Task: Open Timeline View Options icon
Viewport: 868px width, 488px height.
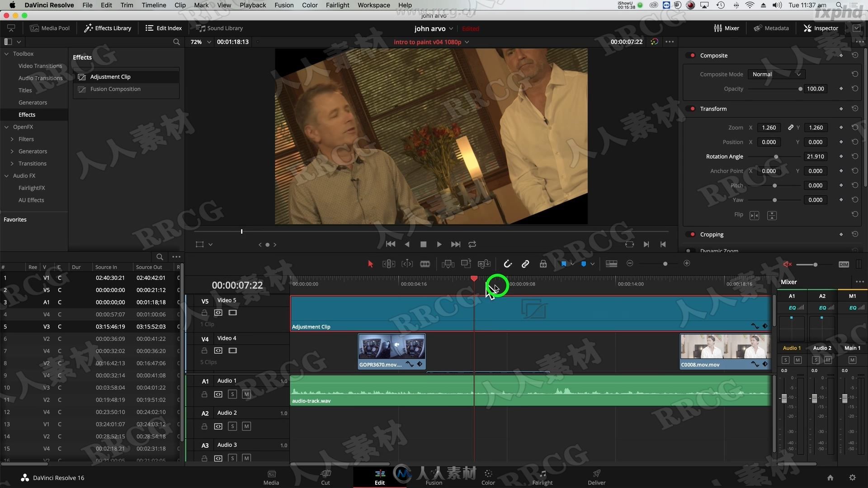Action: [x=611, y=264]
